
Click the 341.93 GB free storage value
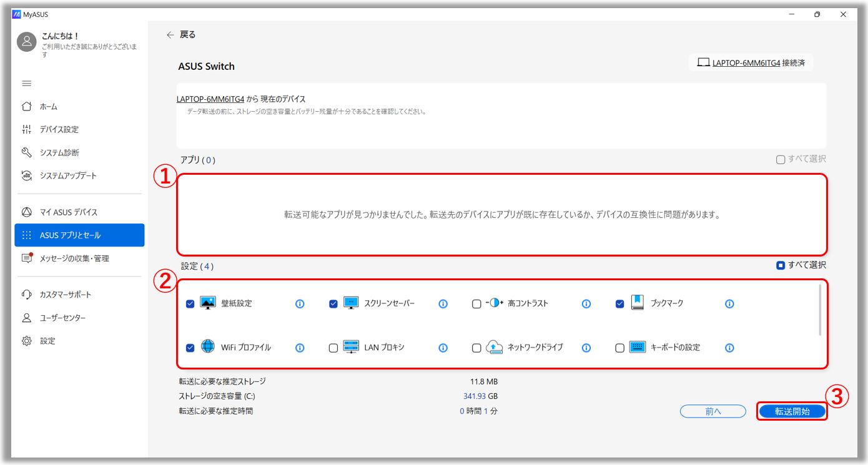coord(480,396)
